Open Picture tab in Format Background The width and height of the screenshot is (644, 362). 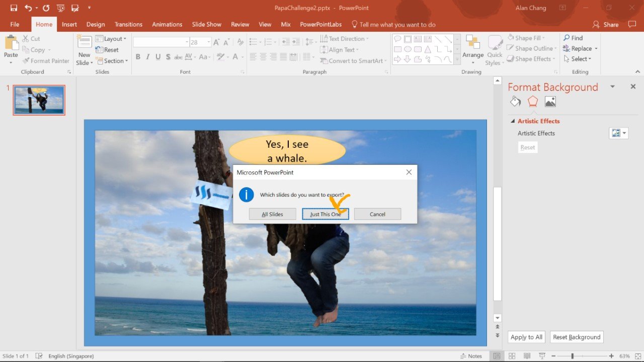pos(550,102)
